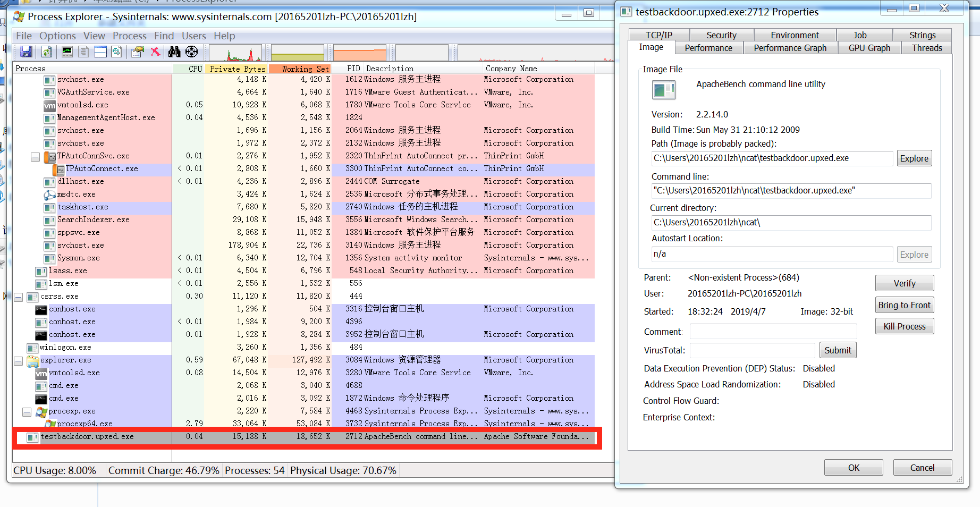Click the Verify button
This screenshot has height=507, width=980.
[905, 283]
